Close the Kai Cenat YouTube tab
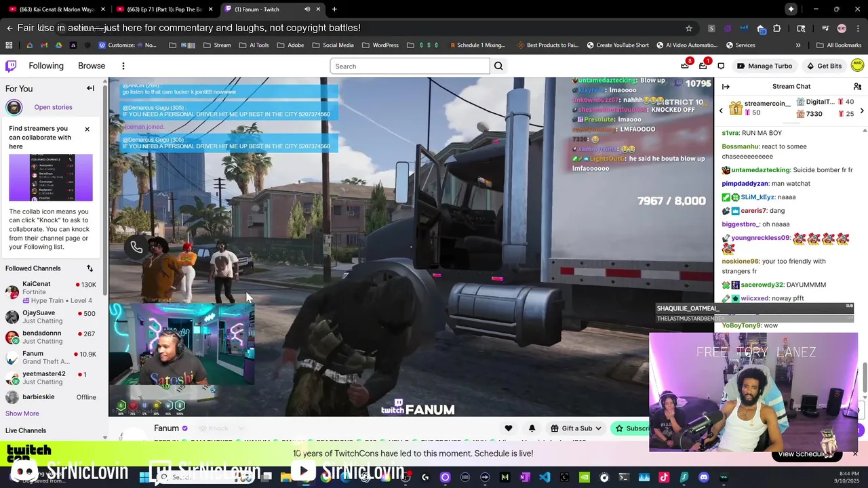This screenshot has width=868, height=488. click(103, 9)
